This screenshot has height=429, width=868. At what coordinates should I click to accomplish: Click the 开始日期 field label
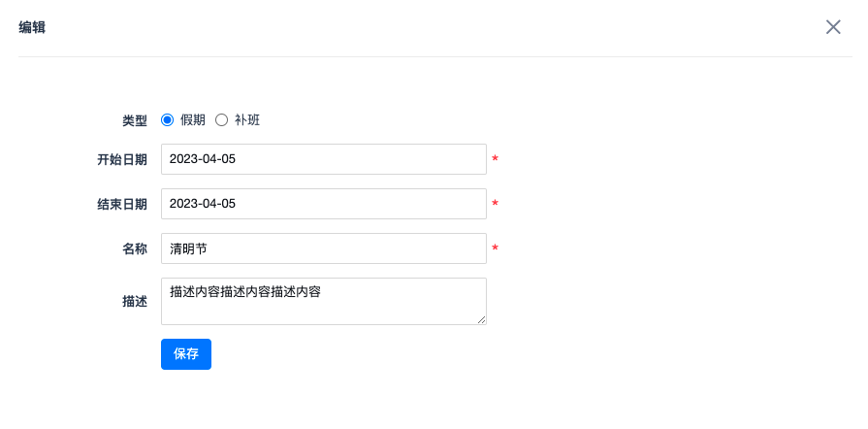122,159
